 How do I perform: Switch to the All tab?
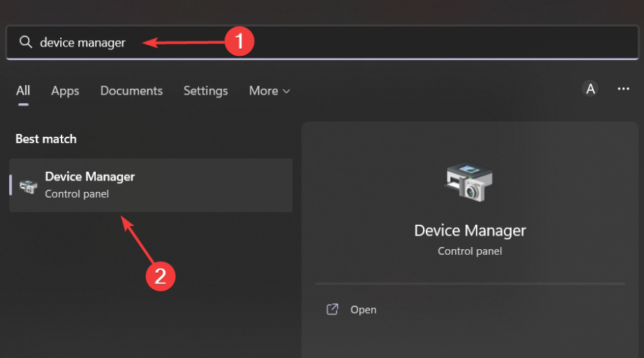[x=23, y=91]
